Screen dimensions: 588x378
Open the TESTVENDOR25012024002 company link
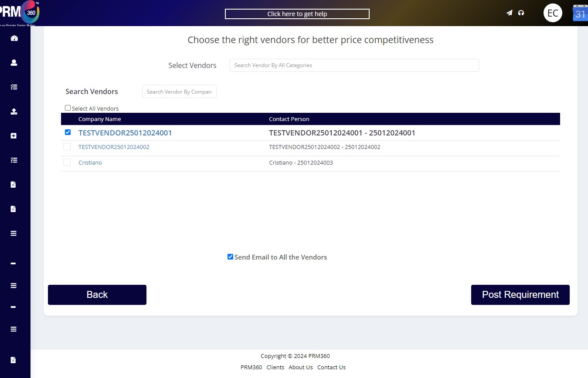[114, 147]
